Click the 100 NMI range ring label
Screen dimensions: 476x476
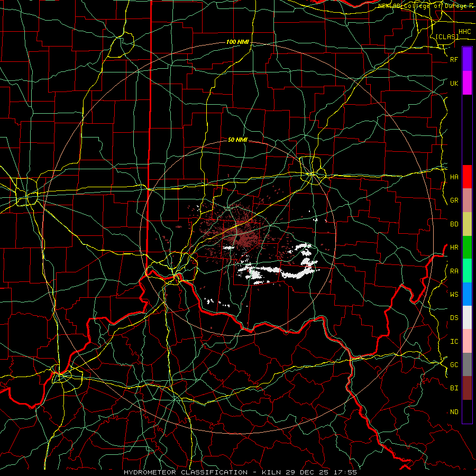pyautogui.click(x=237, y=42)
